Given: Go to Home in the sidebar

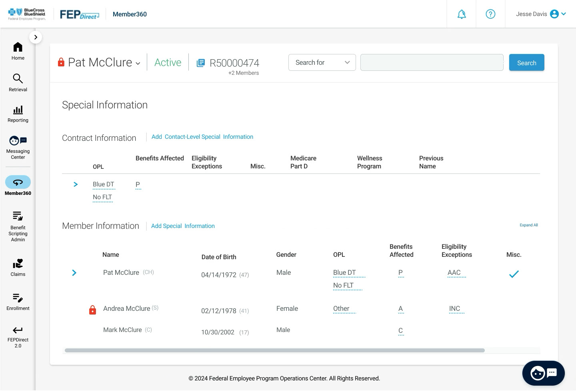Looking at the screenshot, I should [18, 51].
